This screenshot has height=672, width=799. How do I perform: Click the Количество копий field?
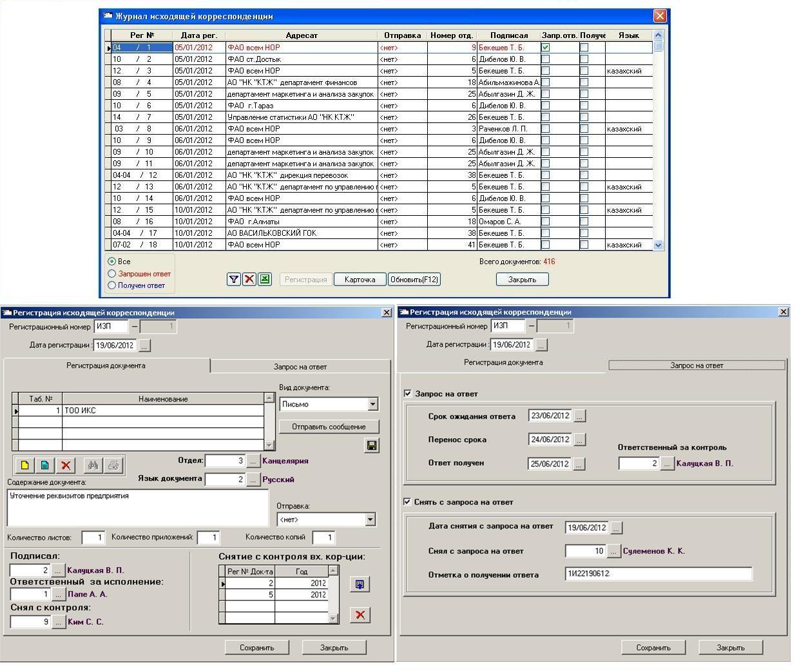coord(323,537)
